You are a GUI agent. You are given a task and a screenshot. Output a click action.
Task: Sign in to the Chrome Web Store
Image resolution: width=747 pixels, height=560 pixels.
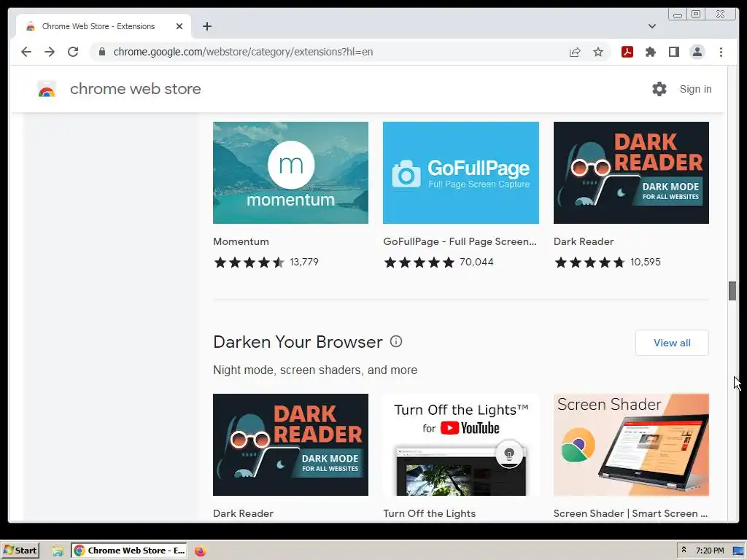[x=695, y=89]
